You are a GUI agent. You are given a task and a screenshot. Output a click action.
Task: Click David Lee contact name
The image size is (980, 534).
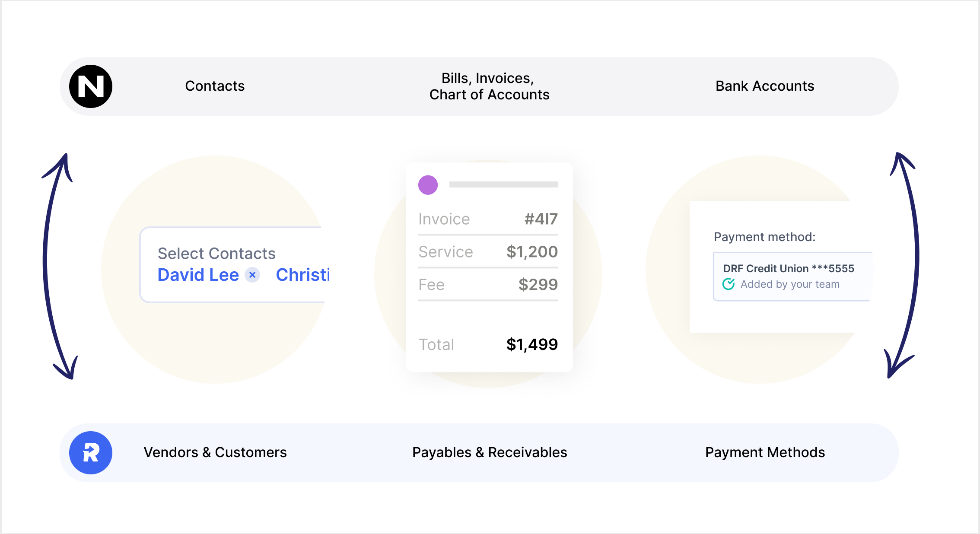198,275
